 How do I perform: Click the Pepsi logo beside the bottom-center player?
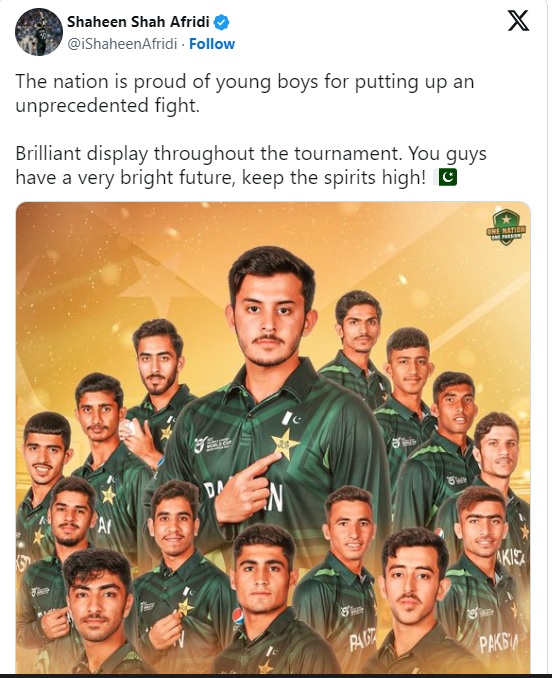[238, 617]
